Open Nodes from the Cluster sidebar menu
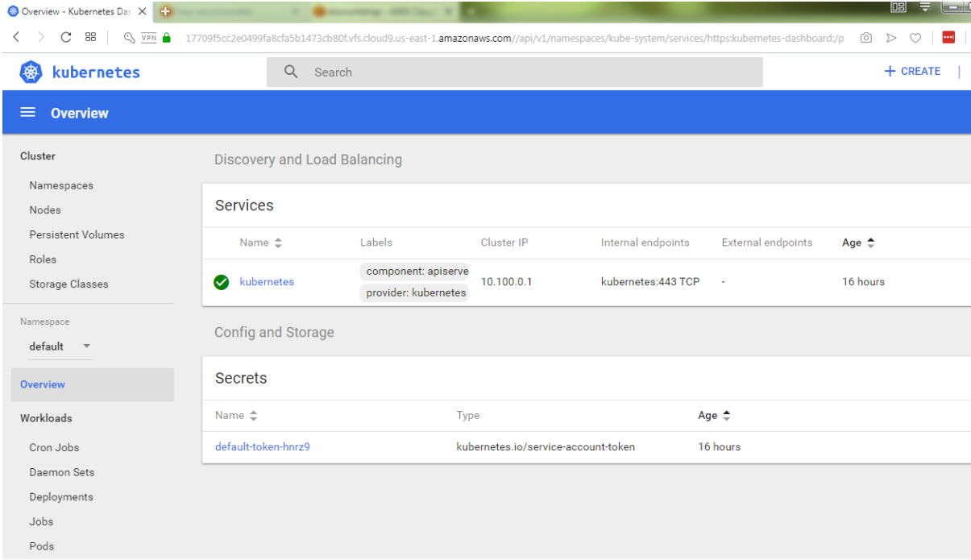 [44, 209]
